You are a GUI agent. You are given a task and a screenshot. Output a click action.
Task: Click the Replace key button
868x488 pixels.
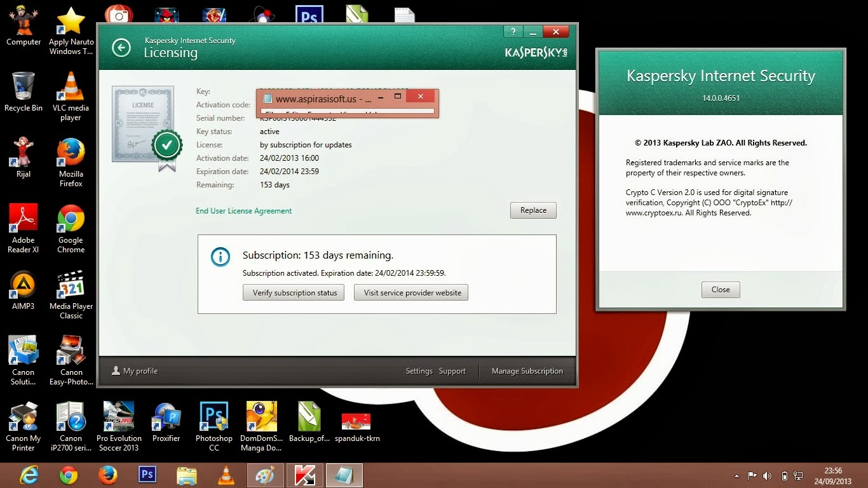[533, 210]
